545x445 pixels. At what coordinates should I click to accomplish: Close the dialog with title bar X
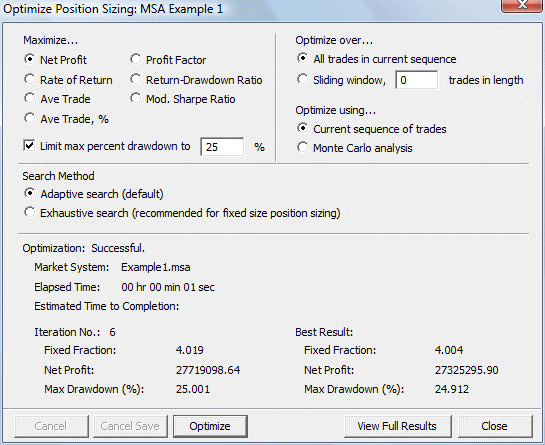click(522, 5)
